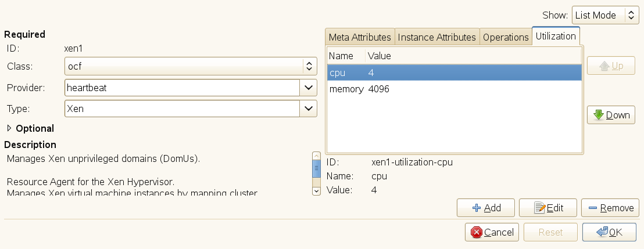Click the Edit button with pencil icon
This screenshot has height=249, width=644.
[x=548, y=207]
